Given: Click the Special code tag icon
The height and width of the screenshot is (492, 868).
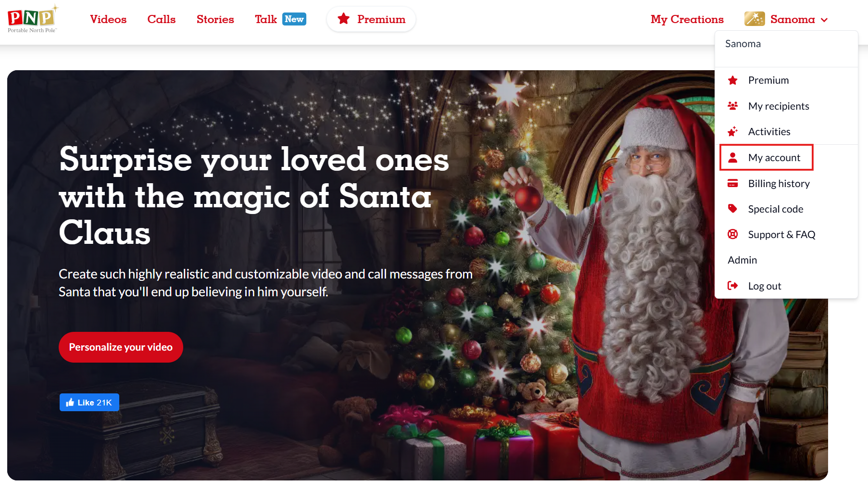Looking at the screenshot, I should tap(733, 209).
